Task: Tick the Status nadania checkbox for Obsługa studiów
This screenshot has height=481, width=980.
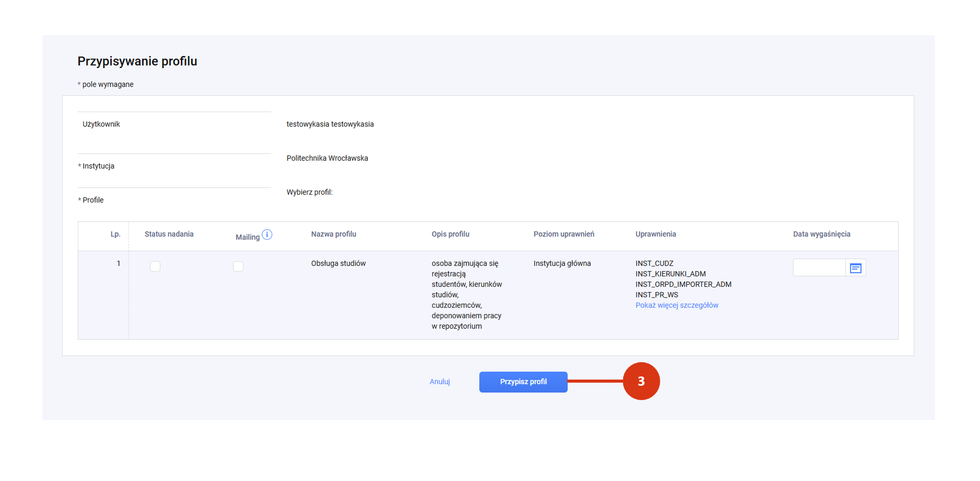Action: pyautogui.click(x=155, y=266)
